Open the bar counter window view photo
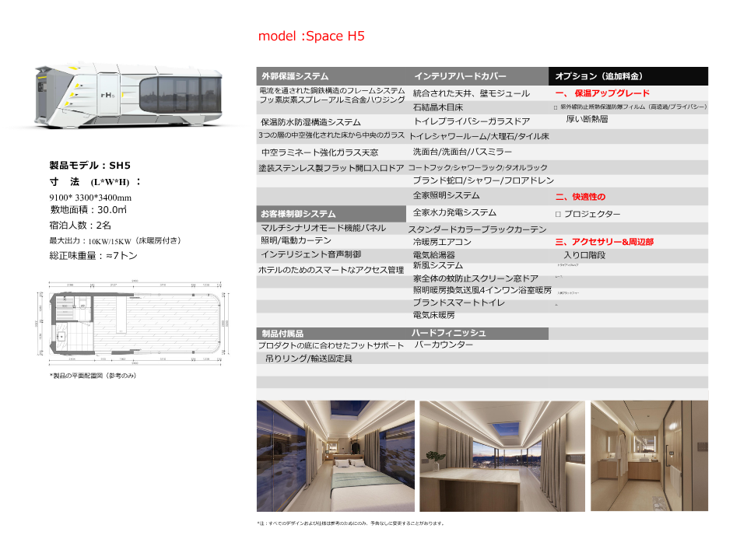747x560 pixels. (x=502, y=456)
